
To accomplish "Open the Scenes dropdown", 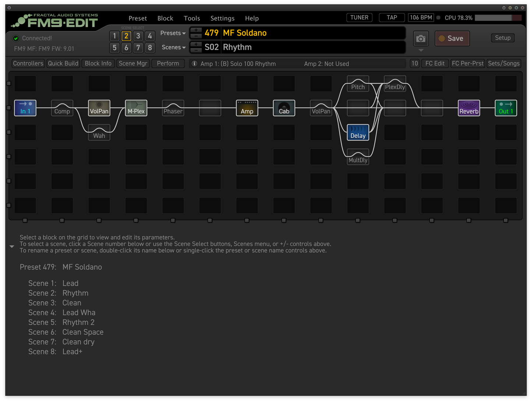I will pyautogui.click(x=173, y=47).
